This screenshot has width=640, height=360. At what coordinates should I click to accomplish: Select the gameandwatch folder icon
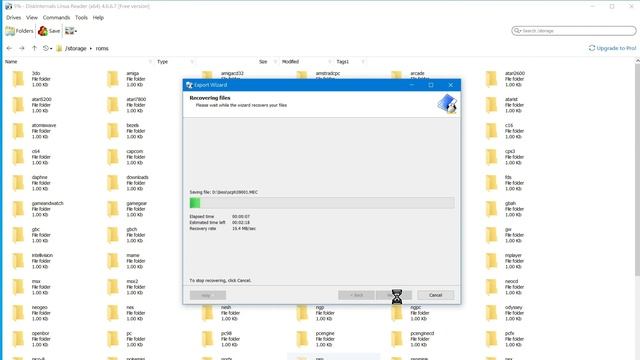click(x=18, y=209)
